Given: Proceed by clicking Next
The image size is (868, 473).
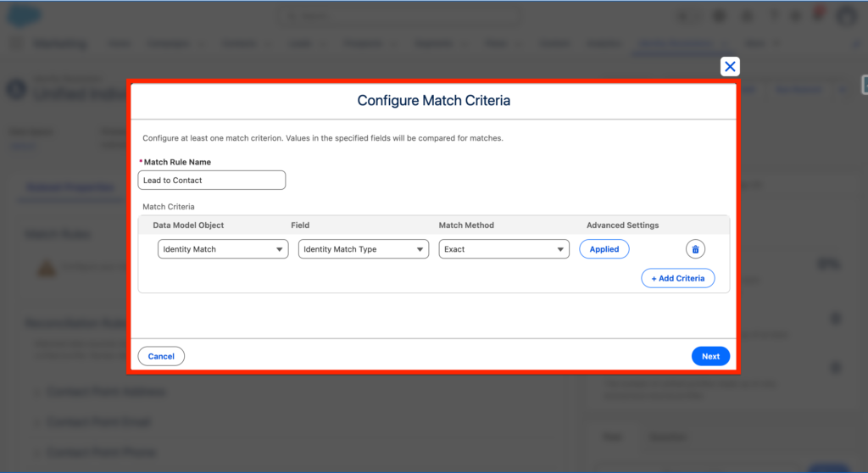Looking at the screenshot, I should (710, 356).
